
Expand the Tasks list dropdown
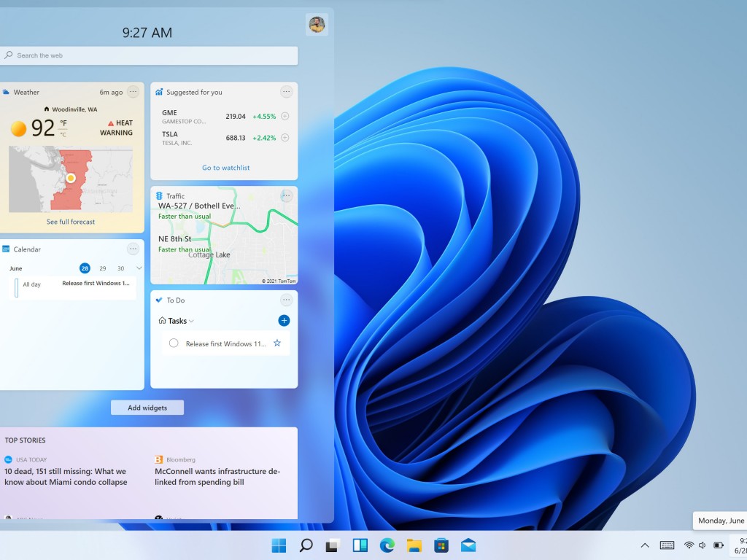[x=191, y=321]
